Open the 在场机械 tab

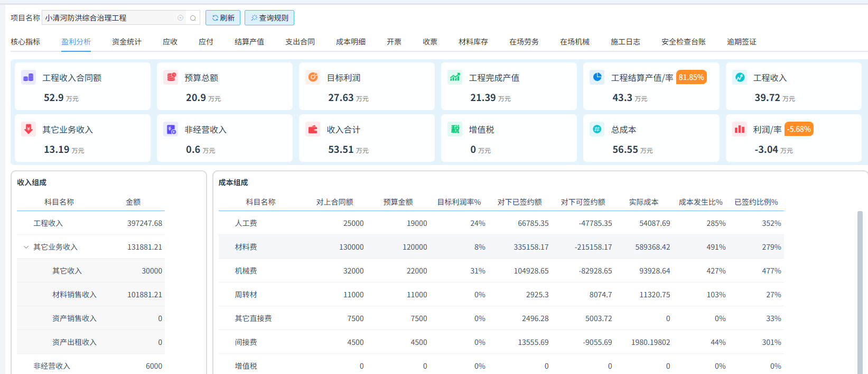(575, 42)
